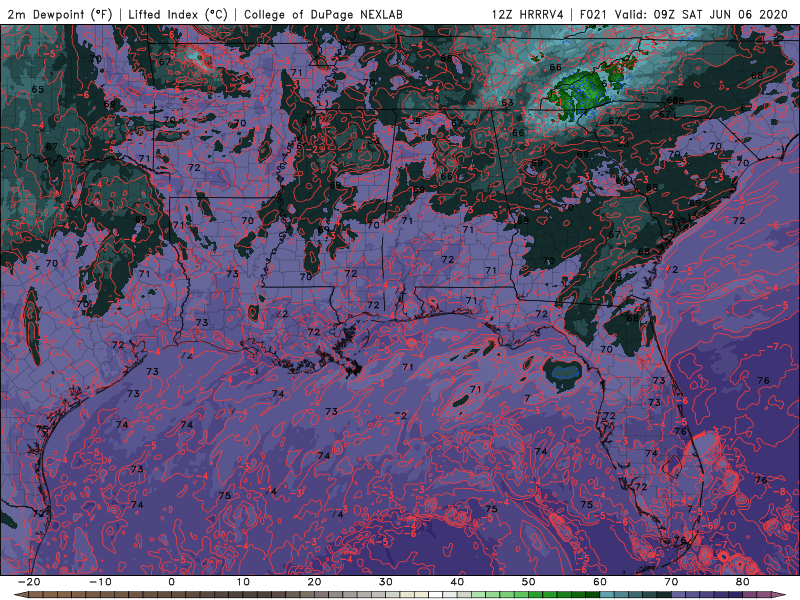Click the "50" label on the color scale

click(529, 582)
